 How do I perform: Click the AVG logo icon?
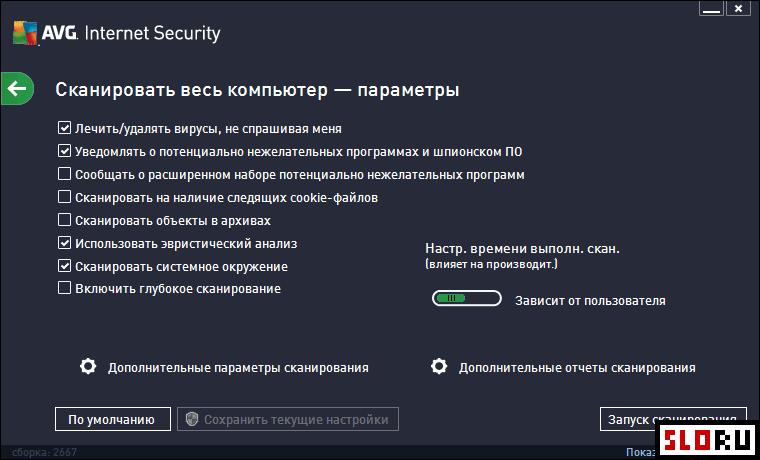pyautogui.click(x=25, y=32)
